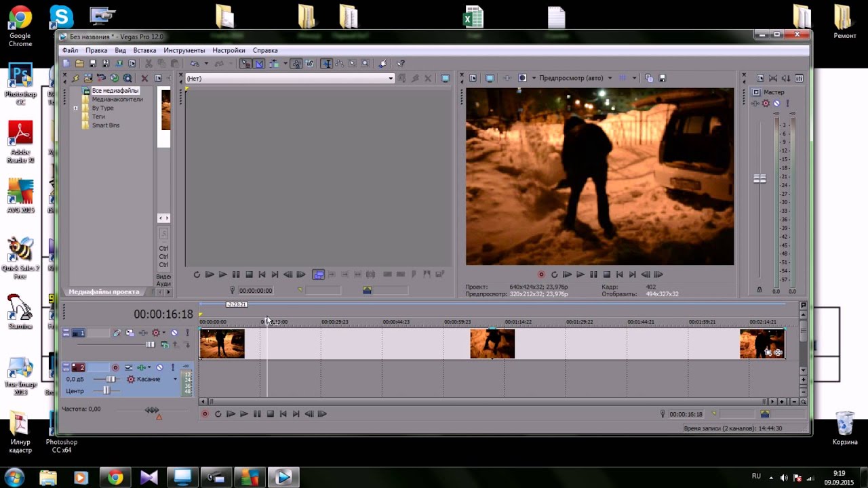Open the Вставка menu

(144, 50)
